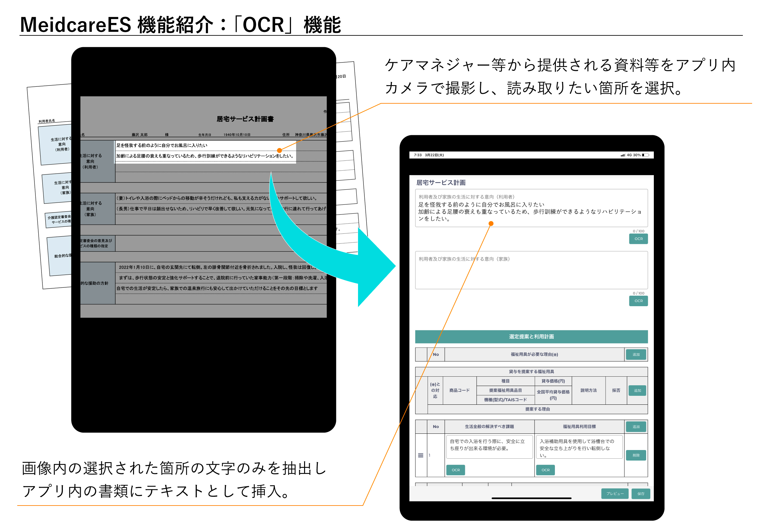The height and width of the screenshot is (532, 762).
Task: Open プレビュー at the bottom bar
Action: (x=615, y=494)
